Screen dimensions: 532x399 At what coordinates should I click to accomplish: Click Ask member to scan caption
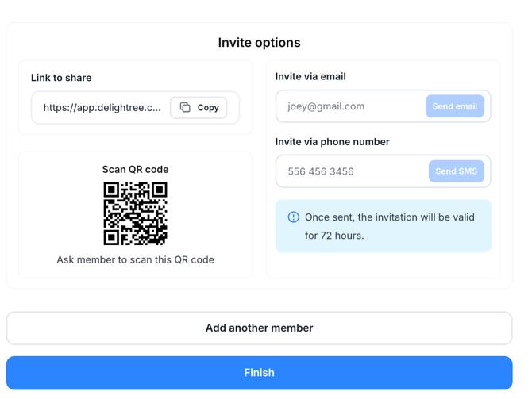pyautogui.click(x=135, y=259)
